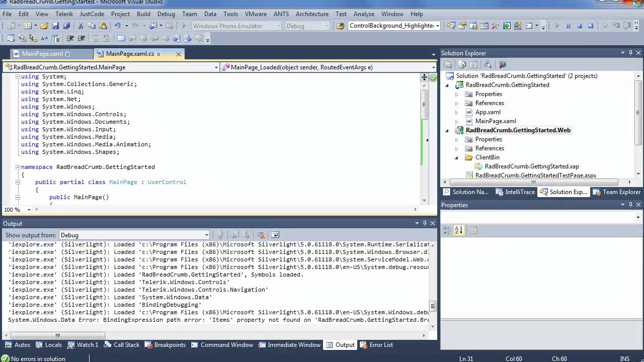Click the code editor vertical scrollbar thumb
This screenshot has width=644, height=362.
coord(424,104)
